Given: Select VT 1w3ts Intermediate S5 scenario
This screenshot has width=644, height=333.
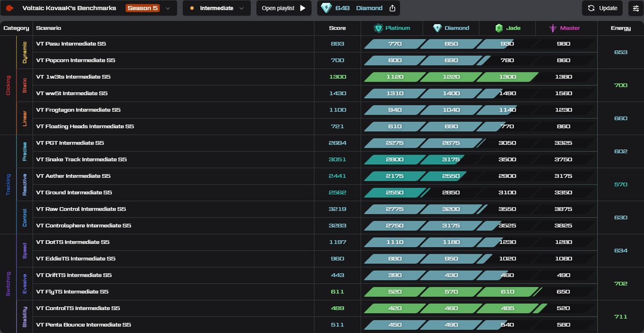Looking at the screenshot, I should pyautogui.click(x=73, y=77).
